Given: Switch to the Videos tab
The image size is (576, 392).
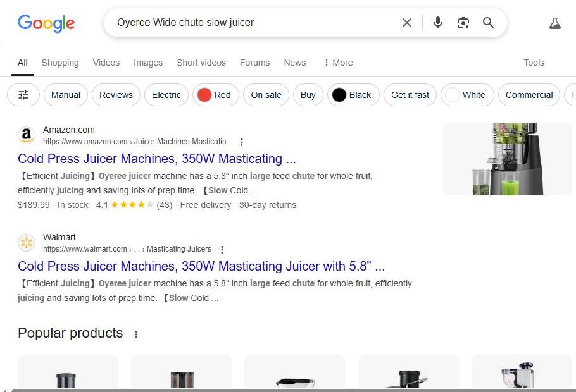Looking at the screenshot, I should point(106,63).
